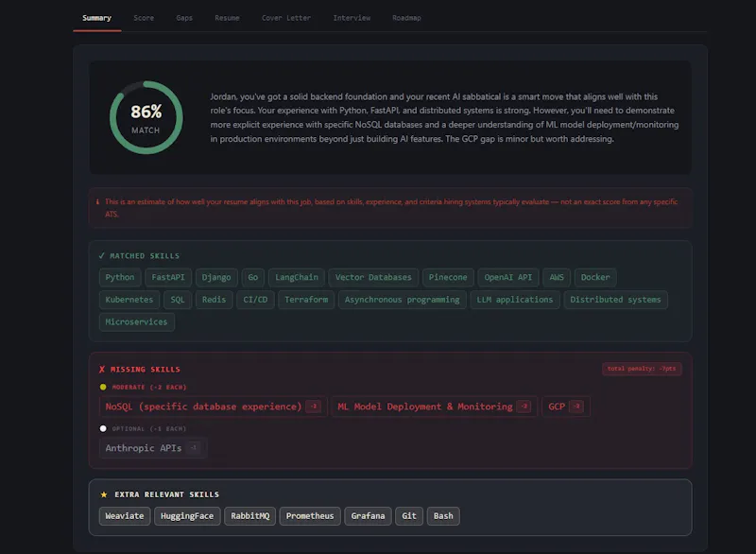This screenshot has height=554, width=756.
Task: Select the Microservices skill tag
Action: pyautogui.click(x=136, y=321)
